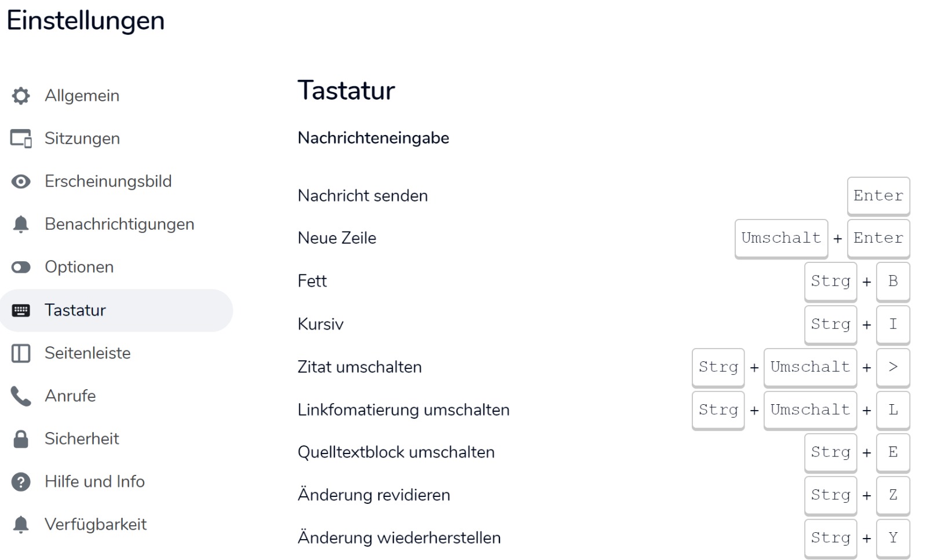Viewport: 927px width, 560px height.
Task: Click the lock icon beside Sicherheit
Action: click(x=21, y=439)
